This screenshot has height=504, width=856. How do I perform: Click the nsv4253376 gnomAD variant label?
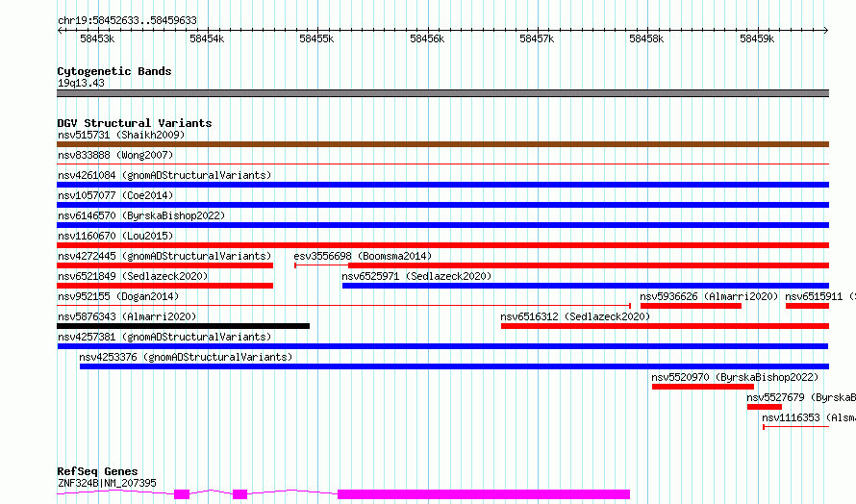(186, 357)
